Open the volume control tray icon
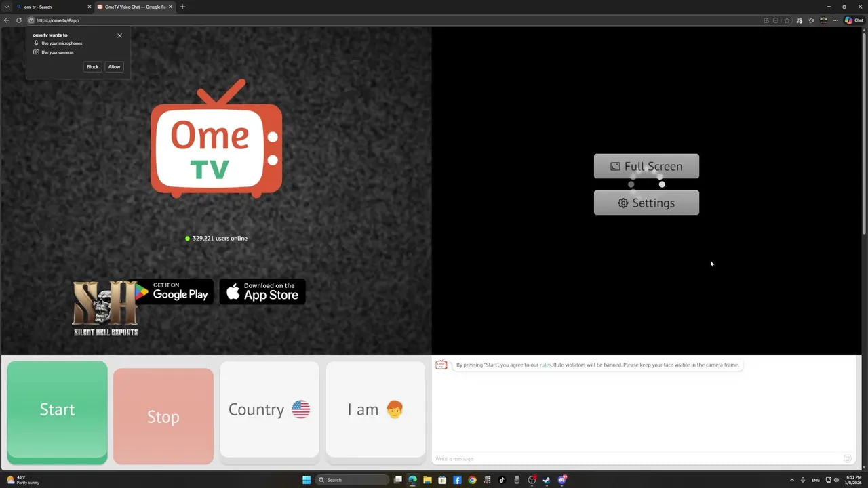The image size is (868, 488). coord(836,480)
